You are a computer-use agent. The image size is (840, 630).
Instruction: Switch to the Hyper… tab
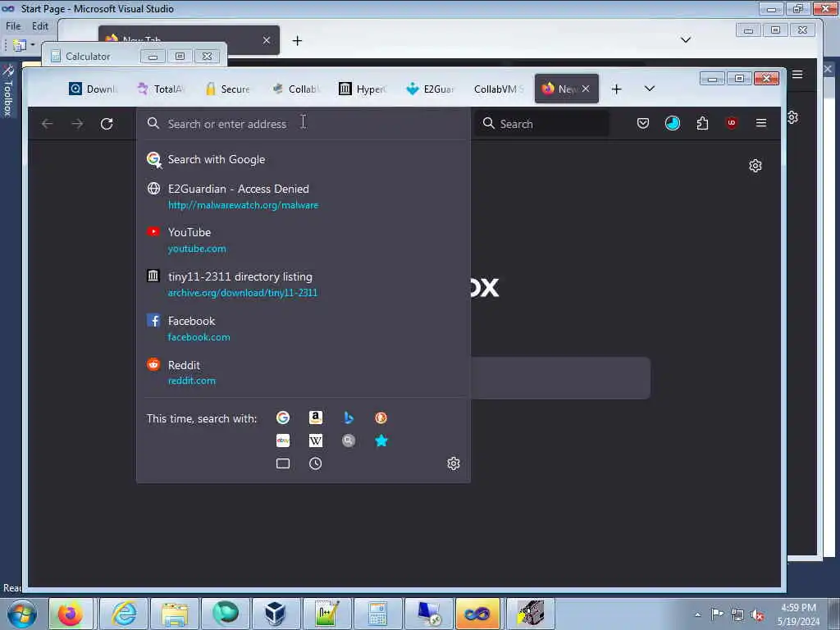[x=363, y=89]
